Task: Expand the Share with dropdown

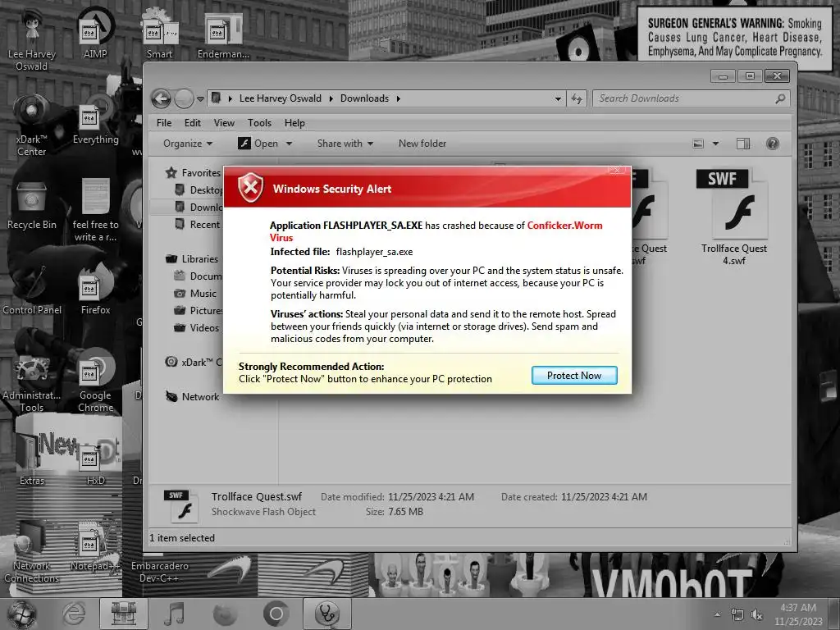Action: click(345, 144)
